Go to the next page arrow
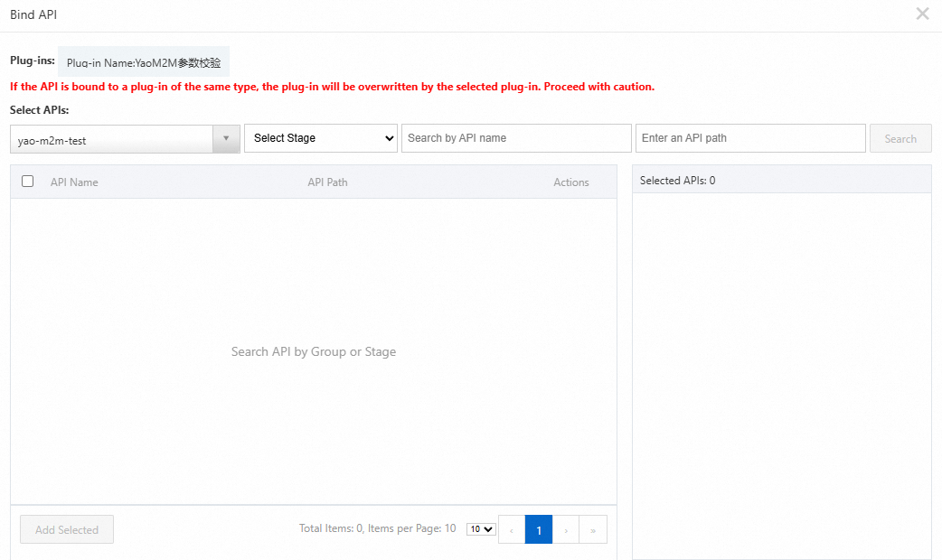Viewport: 942px width, 560px height. click(566, 530)
